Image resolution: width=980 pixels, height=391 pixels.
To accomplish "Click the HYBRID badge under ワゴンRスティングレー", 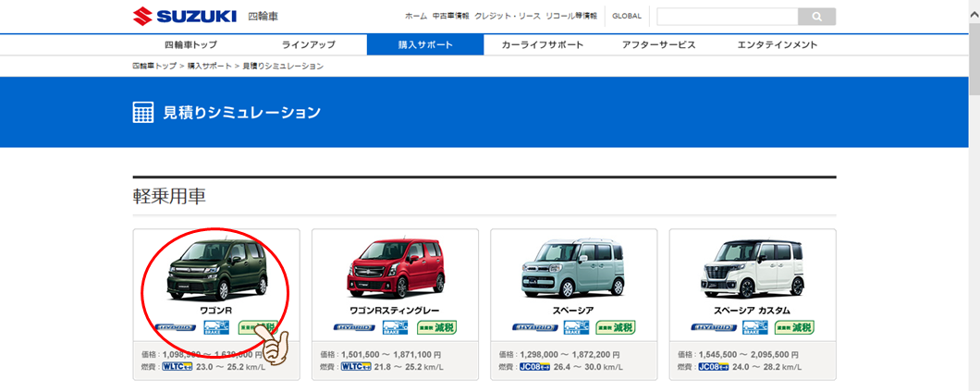I will click(354, 327).
